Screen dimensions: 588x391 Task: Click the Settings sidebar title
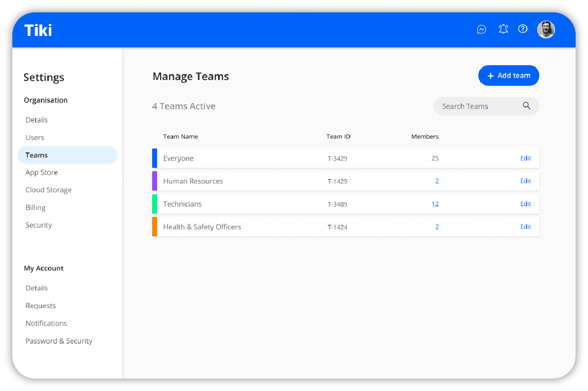(x=44, y=78)
